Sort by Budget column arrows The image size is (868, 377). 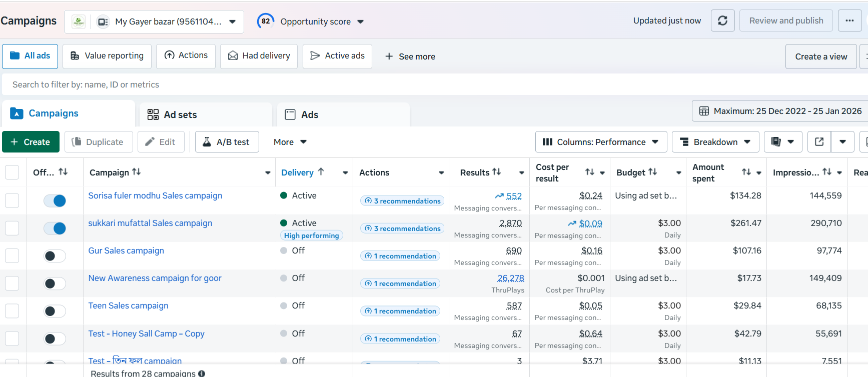point(652,172)
